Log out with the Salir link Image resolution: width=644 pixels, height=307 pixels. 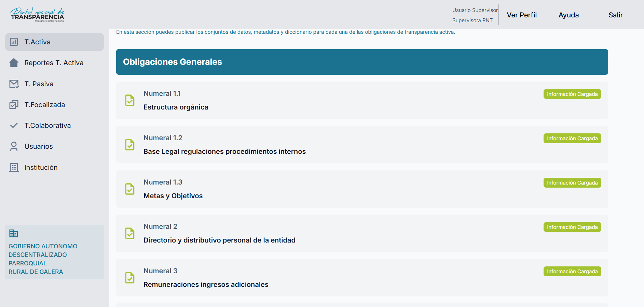(615, 15)
